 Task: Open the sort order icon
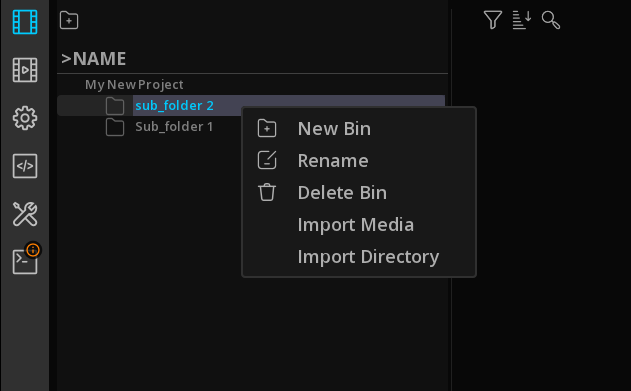click(x=522, y=20)
